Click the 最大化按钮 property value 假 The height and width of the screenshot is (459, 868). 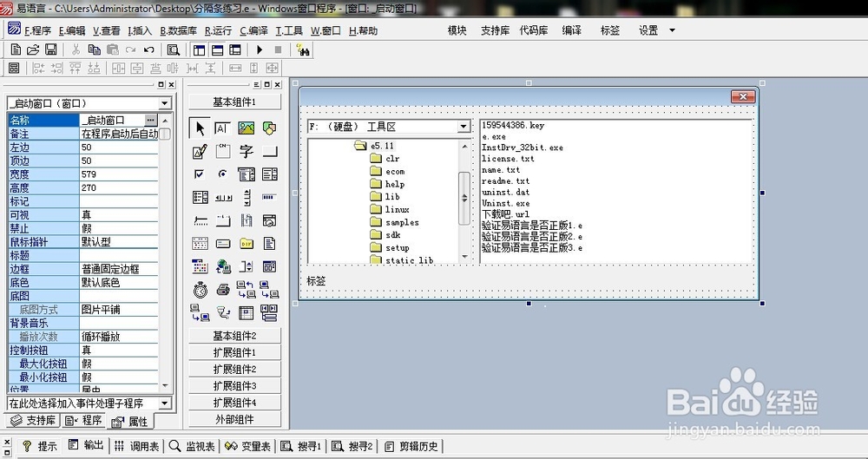click(x=119, y=364)
